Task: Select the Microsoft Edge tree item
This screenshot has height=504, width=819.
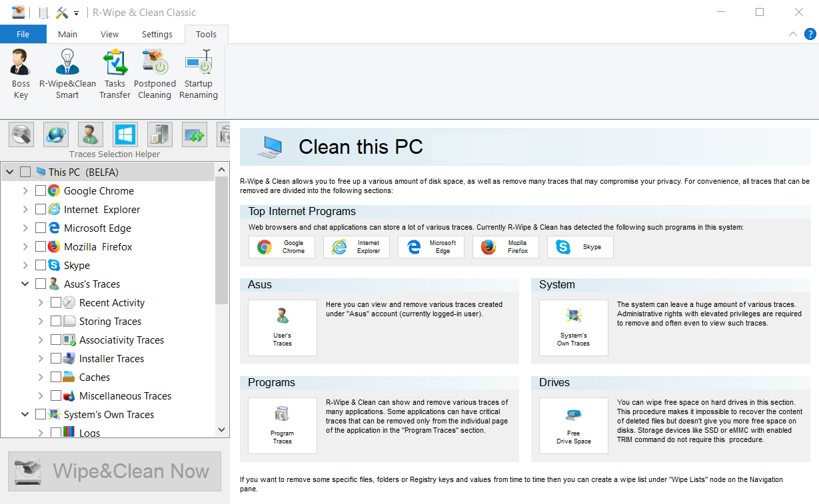Action: [97, 228]
